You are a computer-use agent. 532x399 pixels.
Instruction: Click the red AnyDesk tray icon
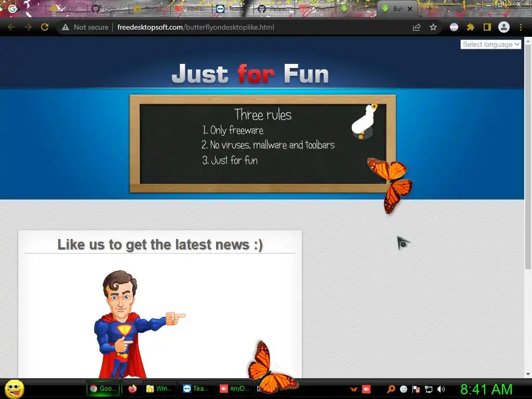(x=366, y=389)
